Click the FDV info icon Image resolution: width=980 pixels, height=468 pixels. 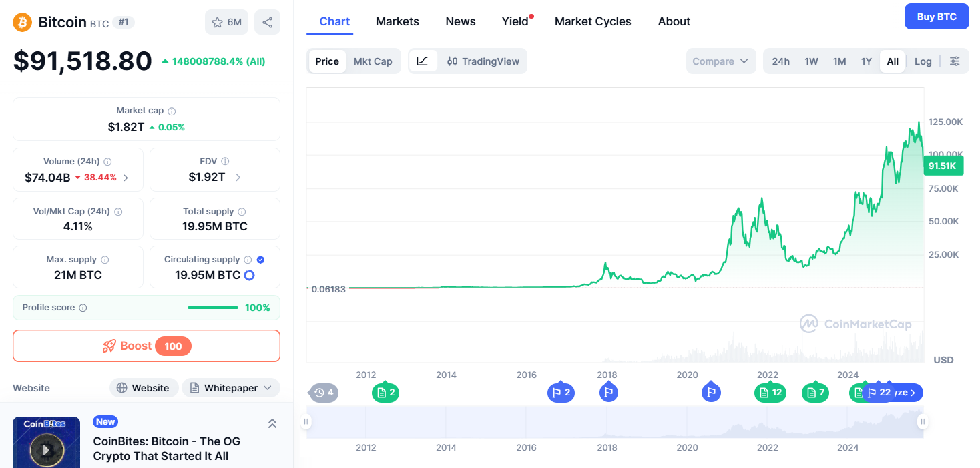[225, 161]
